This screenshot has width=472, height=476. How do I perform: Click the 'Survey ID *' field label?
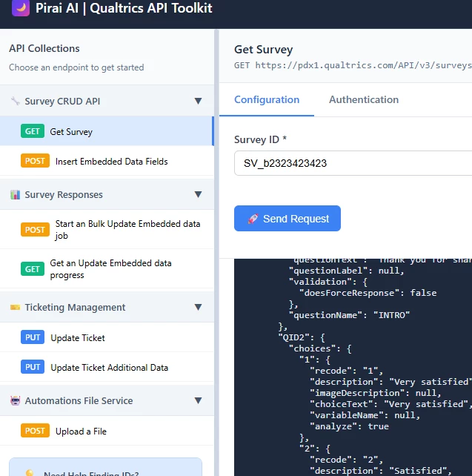click(260, 139)
